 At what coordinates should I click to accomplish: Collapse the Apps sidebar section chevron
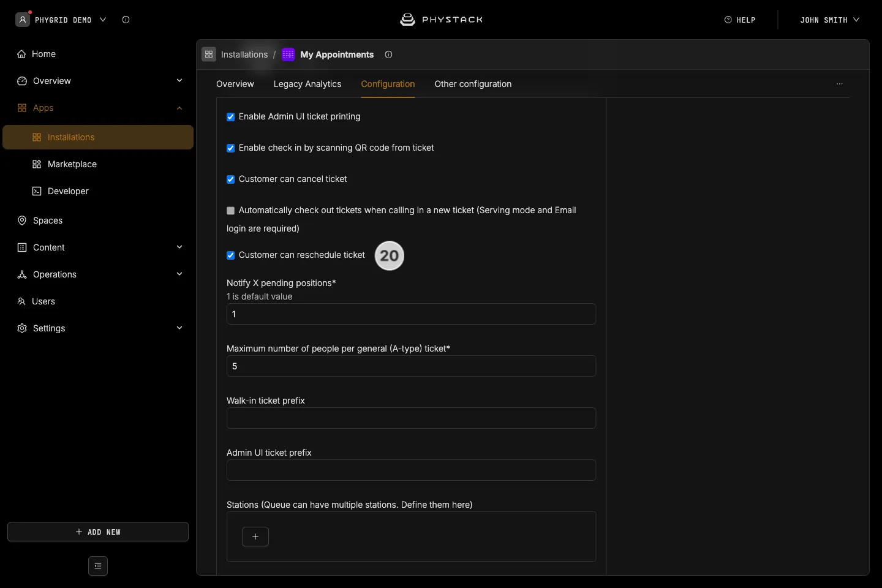[179, 108]
